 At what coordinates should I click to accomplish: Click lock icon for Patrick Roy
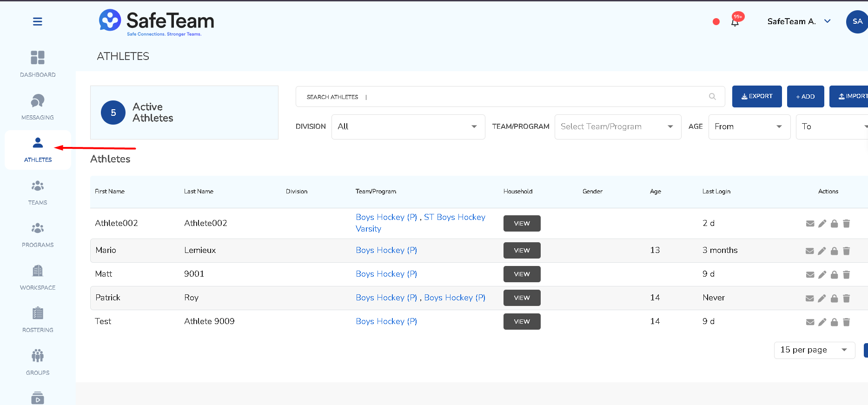tap(834, 299)
